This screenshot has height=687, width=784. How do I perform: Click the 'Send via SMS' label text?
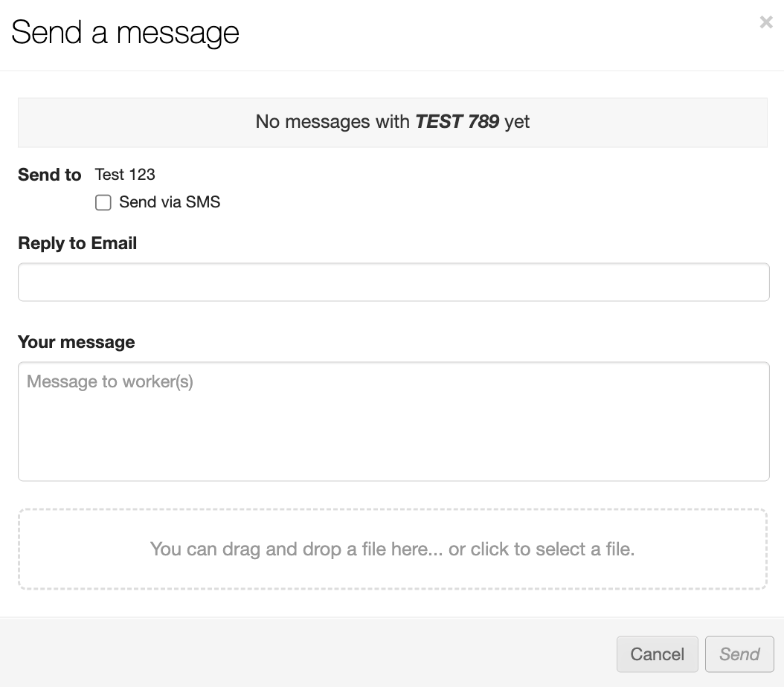tap(170, 202)
